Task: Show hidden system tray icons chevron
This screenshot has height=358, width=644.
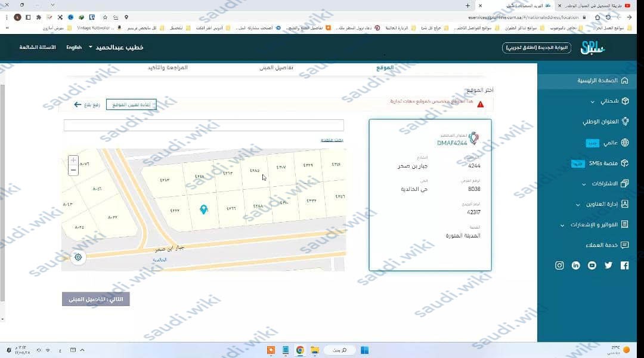Action: coord(82,350)
